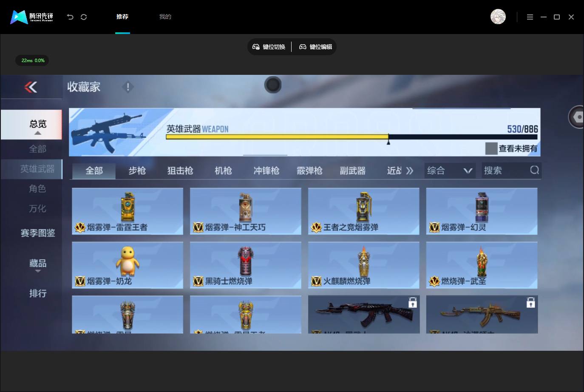
Task: Click the 英雄武器 WEAPON label
Action: click(197, 129)
